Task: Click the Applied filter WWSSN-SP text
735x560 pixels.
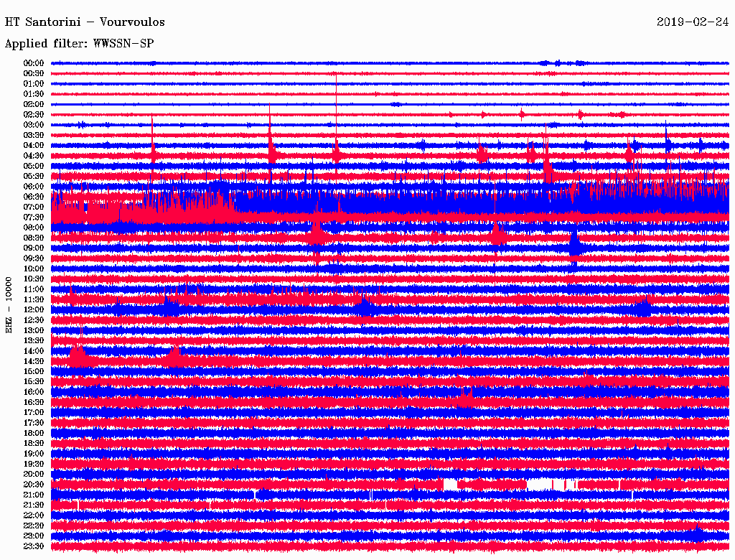Action: tap(79, 44)
